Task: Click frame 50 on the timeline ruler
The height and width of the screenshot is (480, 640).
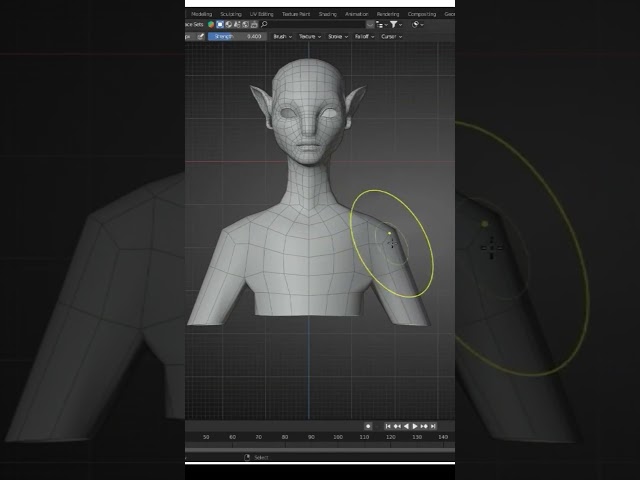Action: [x=206, y=437]
